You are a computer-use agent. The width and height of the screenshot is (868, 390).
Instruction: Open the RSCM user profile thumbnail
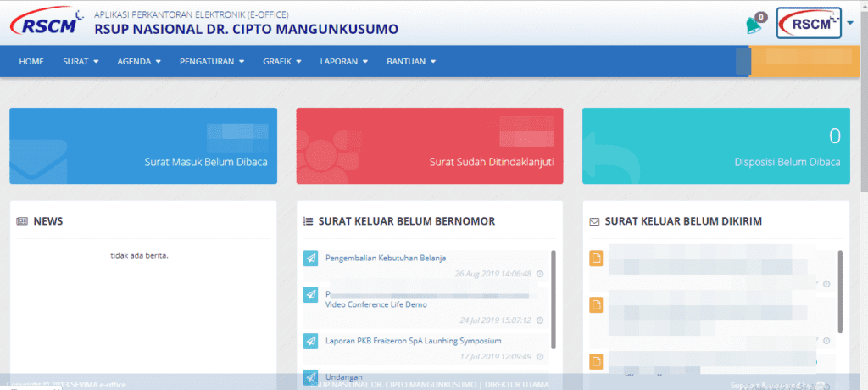(x=809, y=23)
